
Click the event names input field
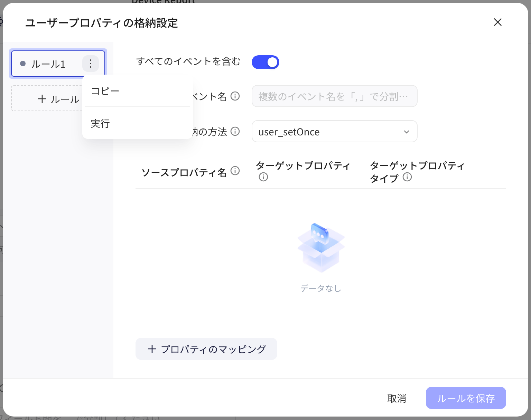coord(335,96)
